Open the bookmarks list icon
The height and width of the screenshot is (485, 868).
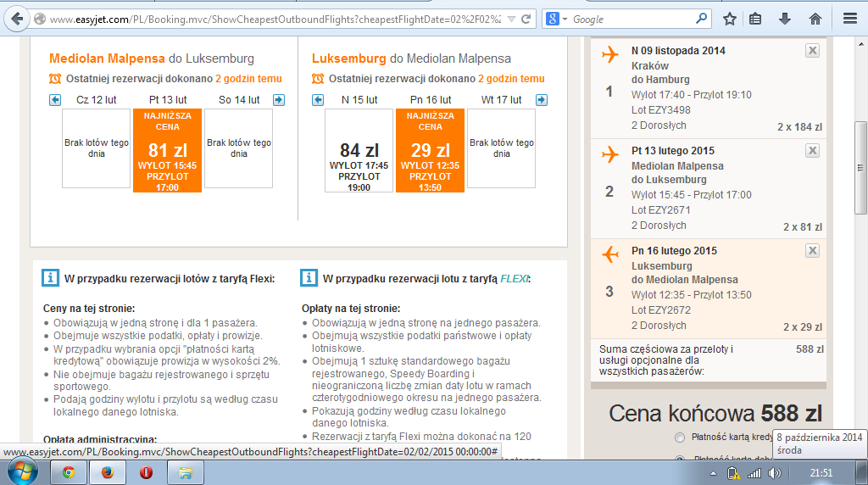point(755,19)
